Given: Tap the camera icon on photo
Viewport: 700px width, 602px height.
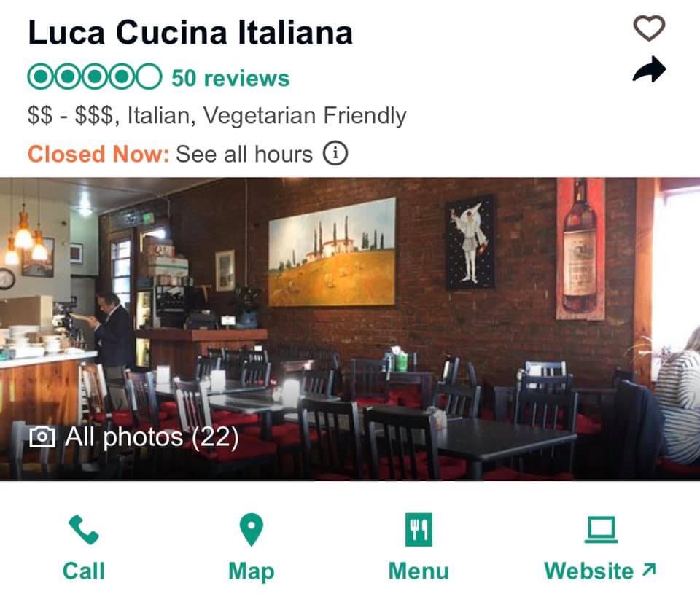Looking at the screenshot, I should (42, 437).
